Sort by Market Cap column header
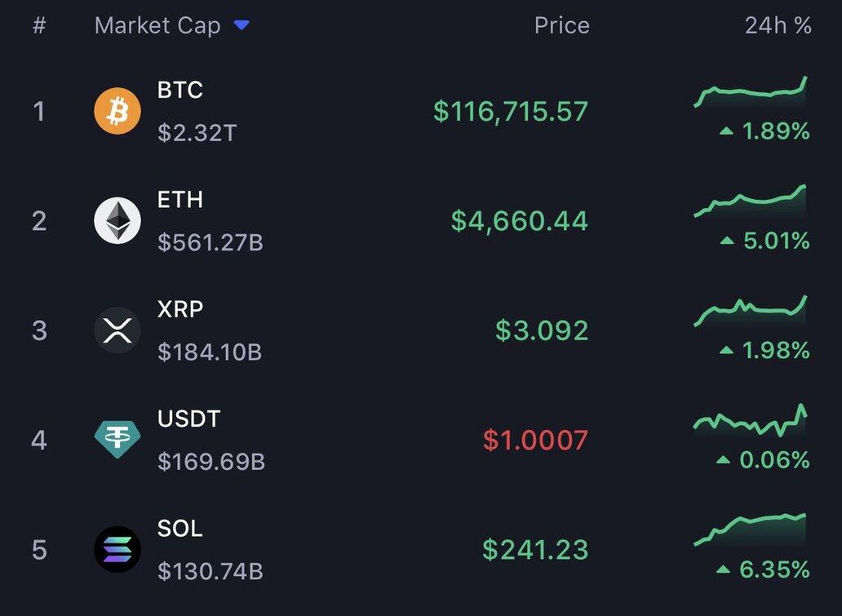This screenshot has height=616, width=842. pyautogui.click(x=157, y=25)
